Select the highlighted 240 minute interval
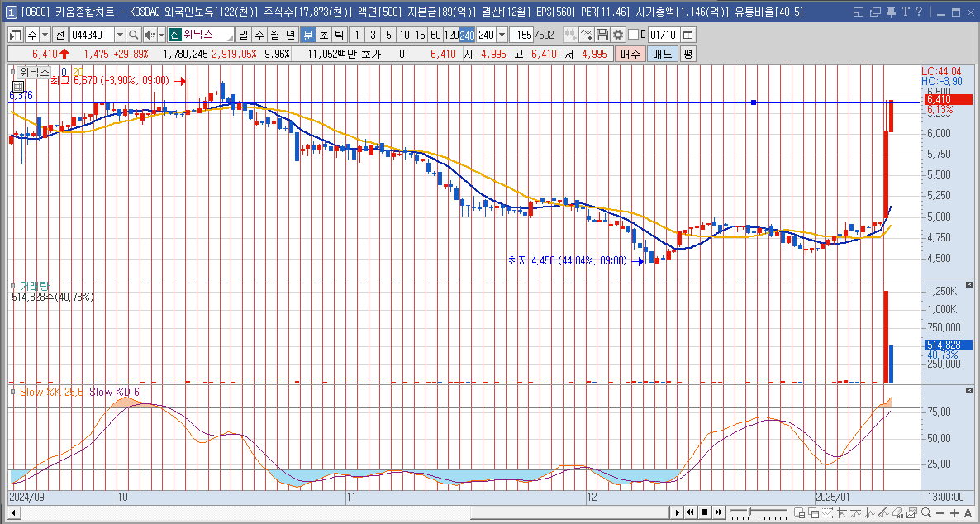This screenshot has height=524, width=980. pos(466,35)
